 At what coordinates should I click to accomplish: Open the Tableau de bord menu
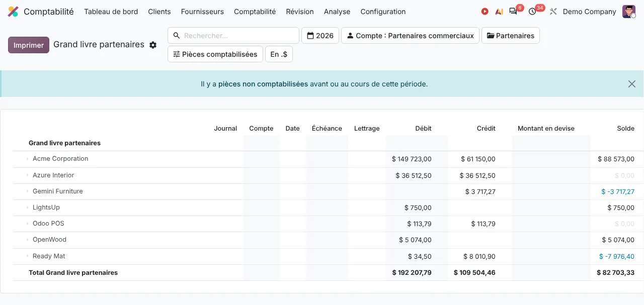111,12
